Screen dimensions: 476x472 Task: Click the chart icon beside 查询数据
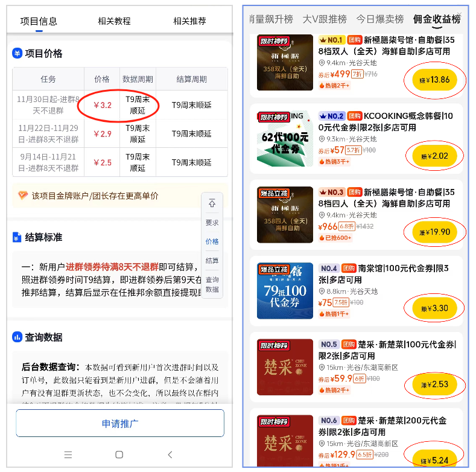(x=17, y=337)
